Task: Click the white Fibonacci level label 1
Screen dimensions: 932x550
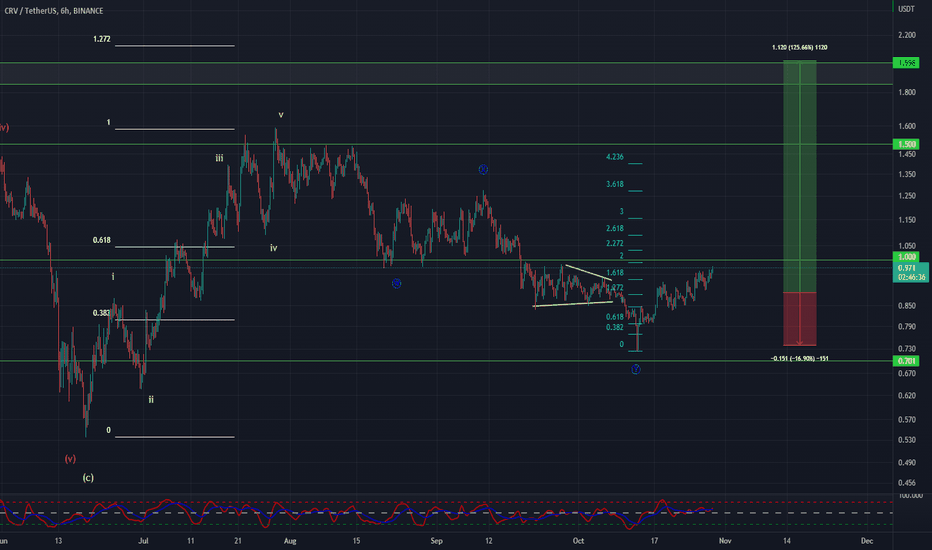Action: coord(108,122)
